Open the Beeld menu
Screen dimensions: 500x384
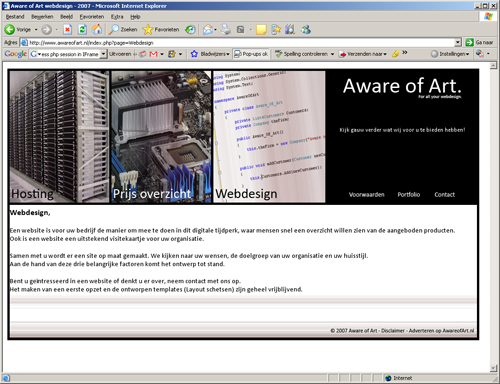tap(66, 17)
